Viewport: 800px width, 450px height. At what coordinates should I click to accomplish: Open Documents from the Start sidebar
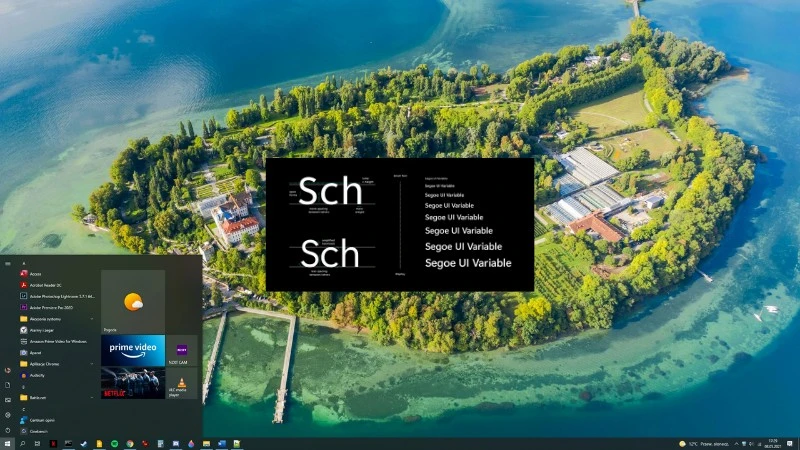coord(8,385)
